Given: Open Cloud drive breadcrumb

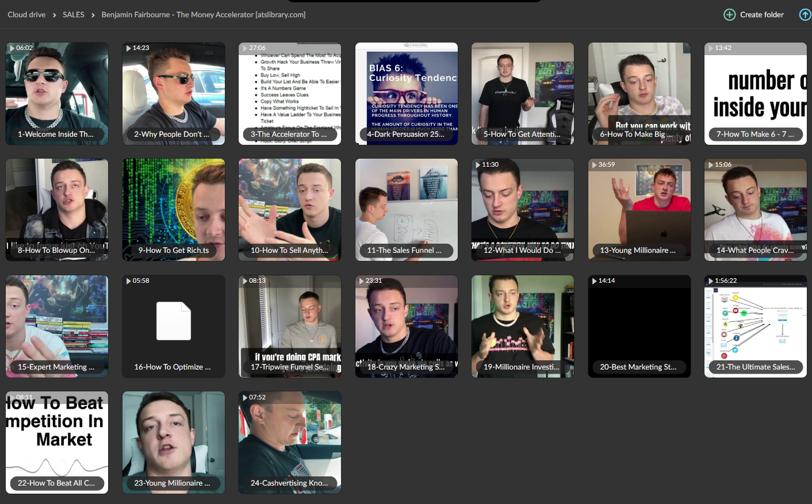Looking at the screenshot, I should (x=26, y=15).
